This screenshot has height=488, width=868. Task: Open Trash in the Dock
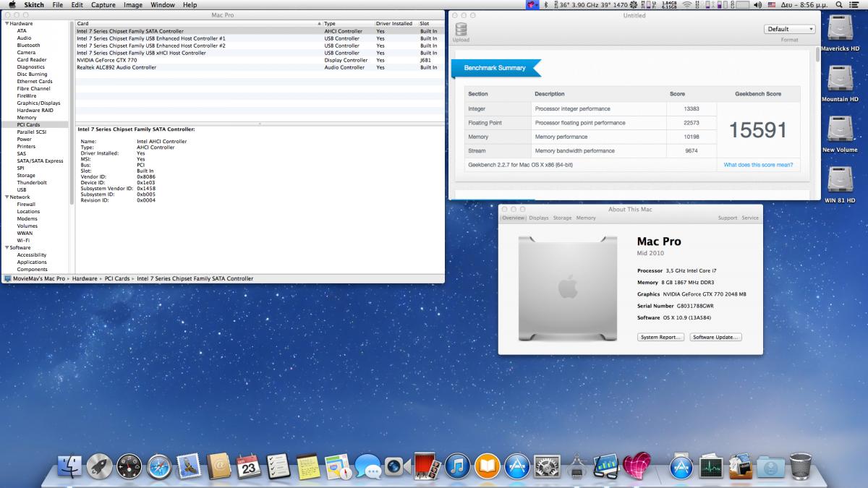[x=801, y=467]
